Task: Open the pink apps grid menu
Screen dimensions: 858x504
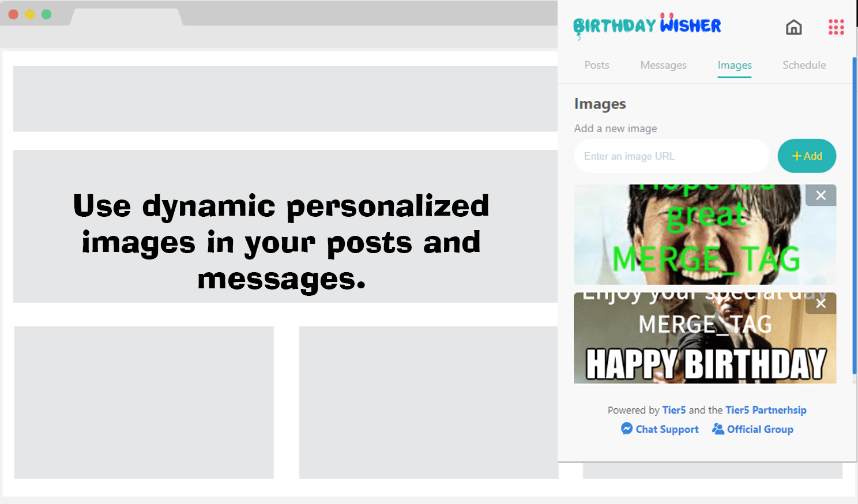Action: [x=836, y=27]
